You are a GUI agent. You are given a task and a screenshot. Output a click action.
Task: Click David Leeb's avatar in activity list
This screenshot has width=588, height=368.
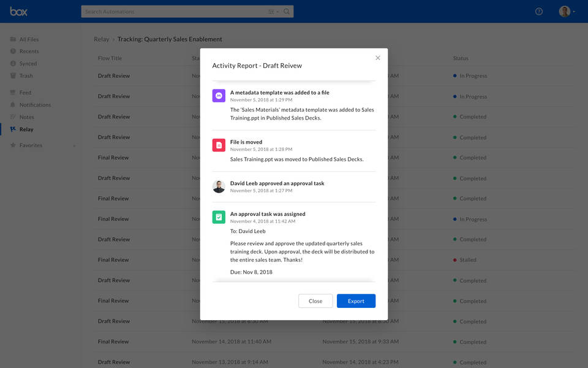click(x=219, y=186)
